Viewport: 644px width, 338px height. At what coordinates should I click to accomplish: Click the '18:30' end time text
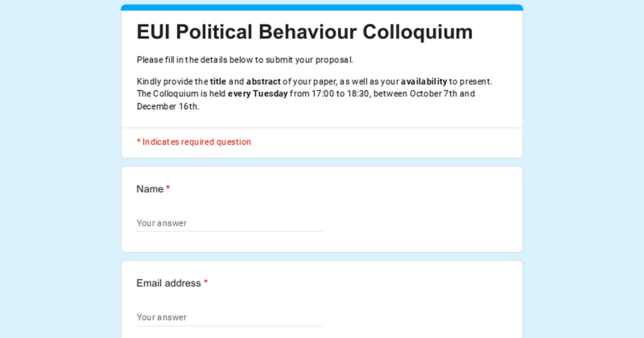358,94
